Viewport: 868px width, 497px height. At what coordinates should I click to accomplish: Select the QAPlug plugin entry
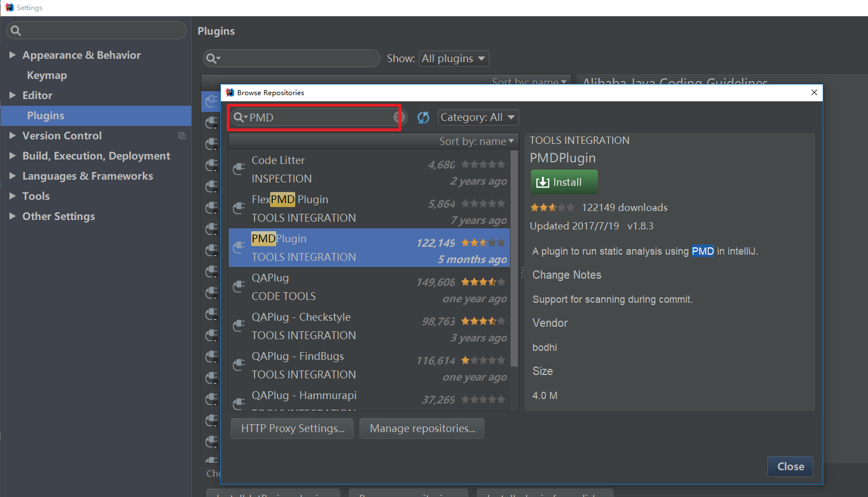point(369,287)
